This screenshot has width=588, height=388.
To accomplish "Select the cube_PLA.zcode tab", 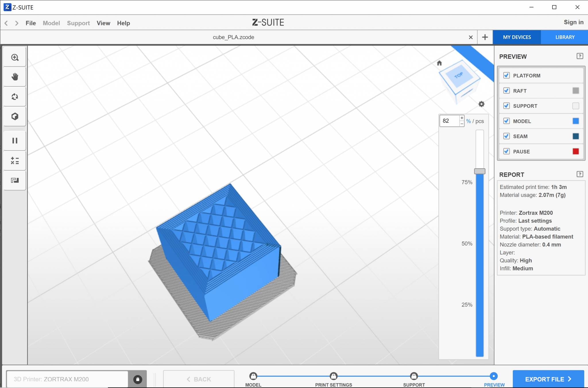I will [x=233, y=37].
